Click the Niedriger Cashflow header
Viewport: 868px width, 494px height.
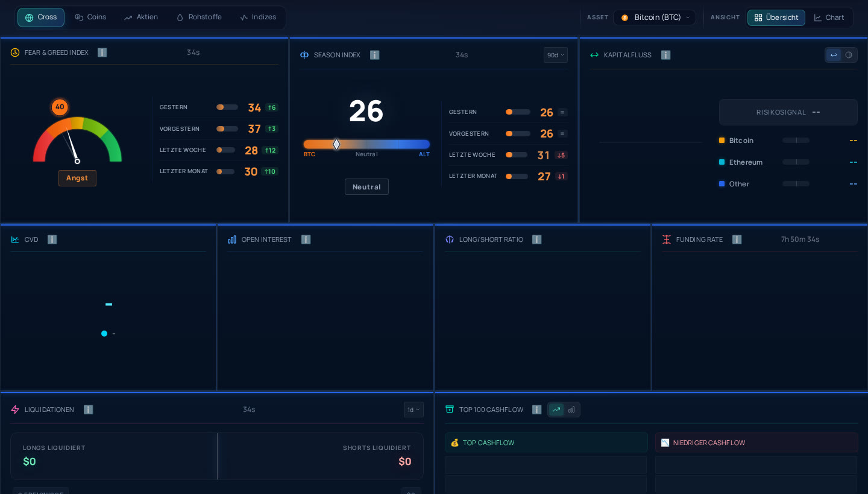756,443
